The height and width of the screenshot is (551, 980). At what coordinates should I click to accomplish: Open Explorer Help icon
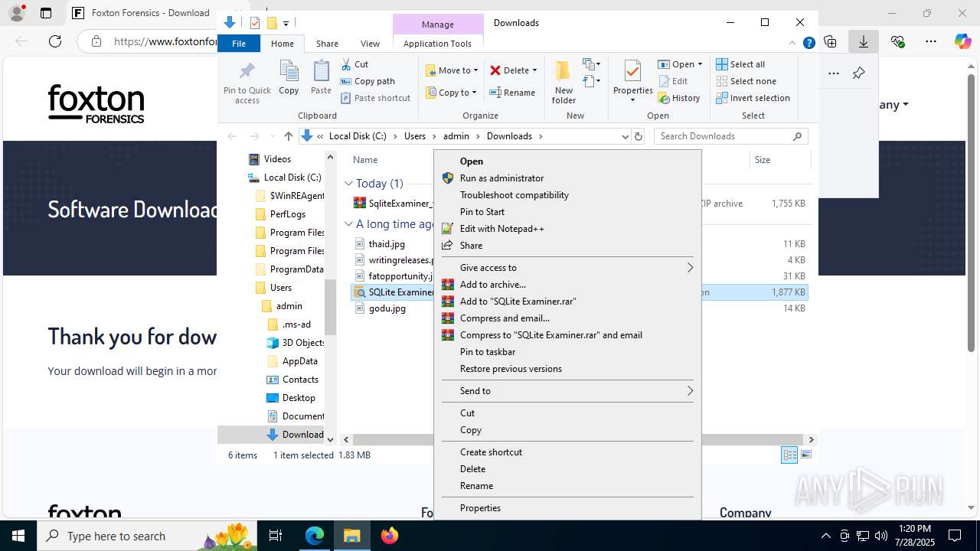click(x=808, y=44)
